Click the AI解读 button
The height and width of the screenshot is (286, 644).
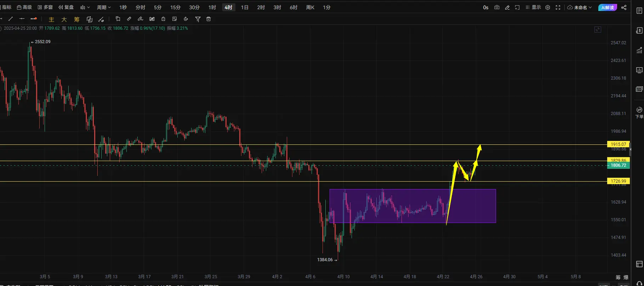(x=608, y=7)
